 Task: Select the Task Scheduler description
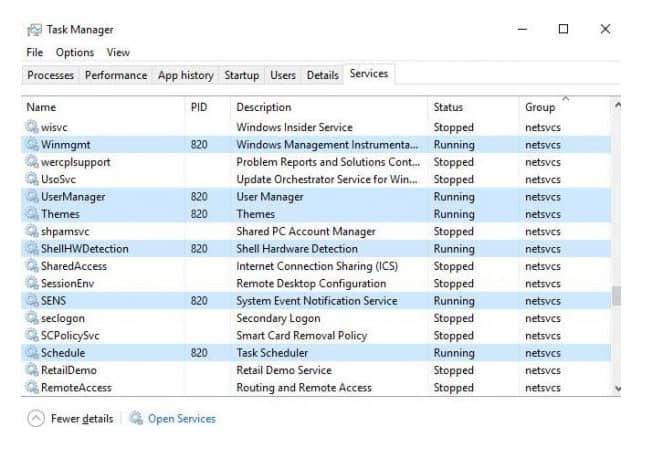click(x=272, y=353)
